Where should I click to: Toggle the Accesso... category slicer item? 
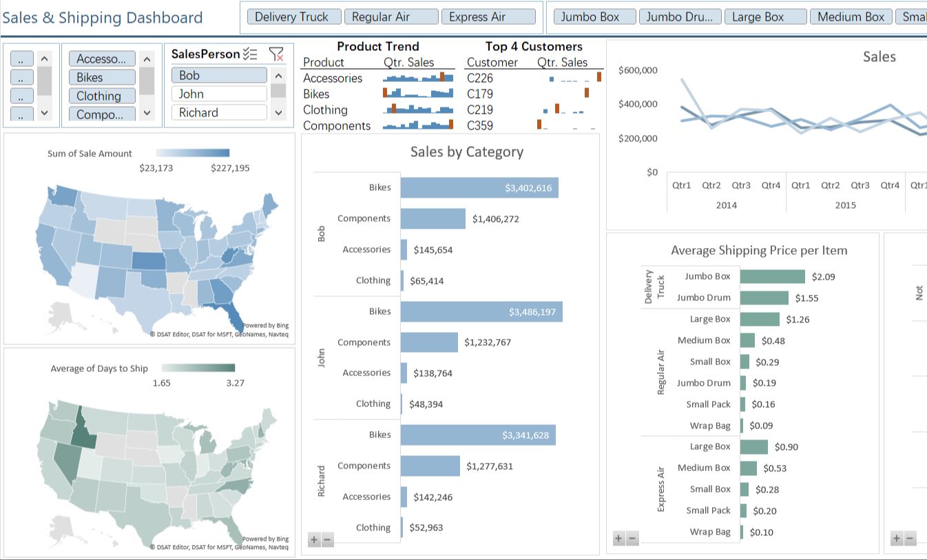(x=102, y=59)
